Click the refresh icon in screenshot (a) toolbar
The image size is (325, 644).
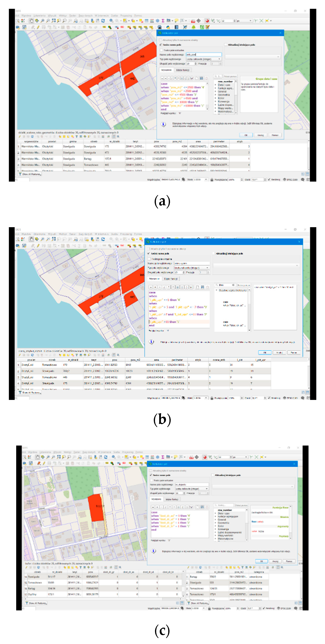103,21
